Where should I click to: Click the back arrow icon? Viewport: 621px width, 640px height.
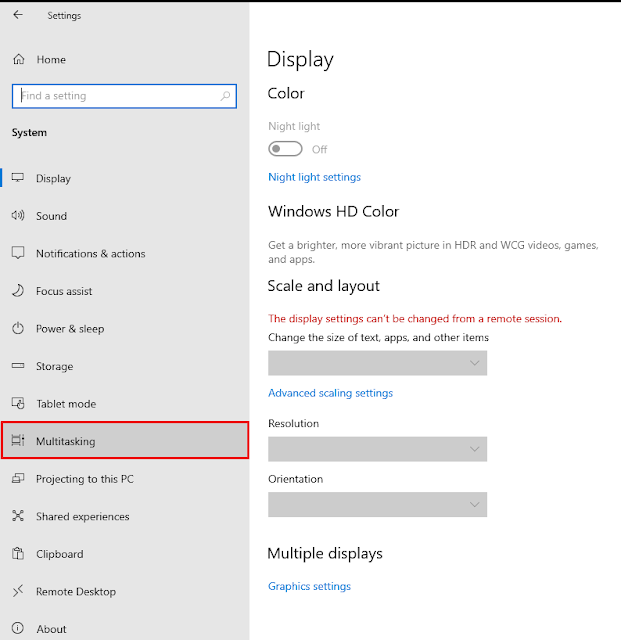pyautogui.click(x=18, y=15)
